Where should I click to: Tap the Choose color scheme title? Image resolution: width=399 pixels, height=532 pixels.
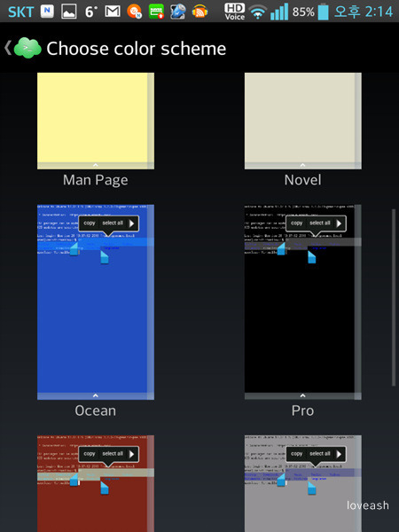(x=136, y=49)
